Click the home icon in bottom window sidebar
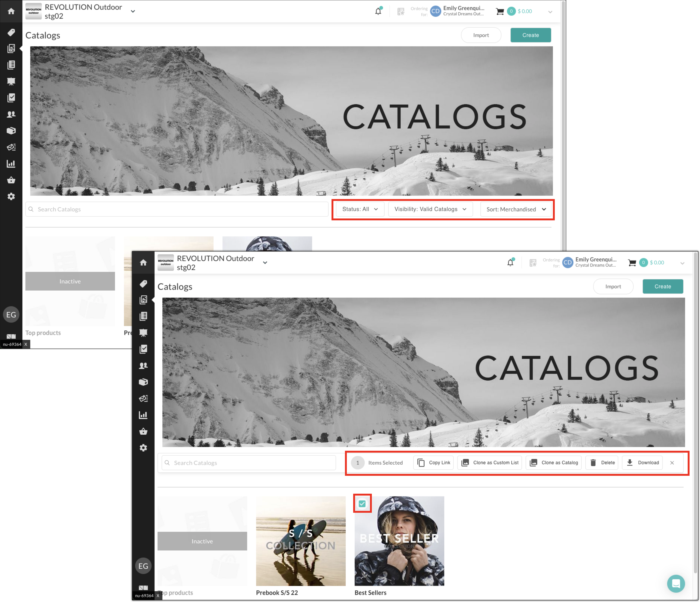700x602 pixels. 143,263
